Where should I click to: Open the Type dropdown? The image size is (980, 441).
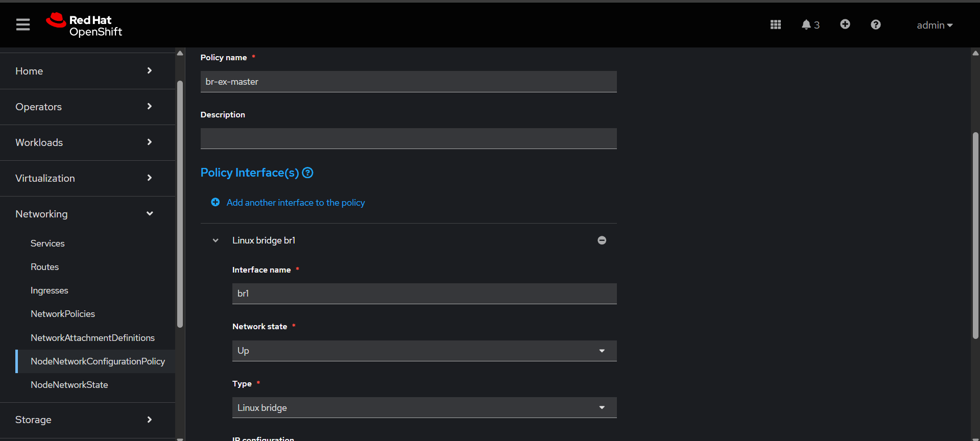tap(424, 408)
